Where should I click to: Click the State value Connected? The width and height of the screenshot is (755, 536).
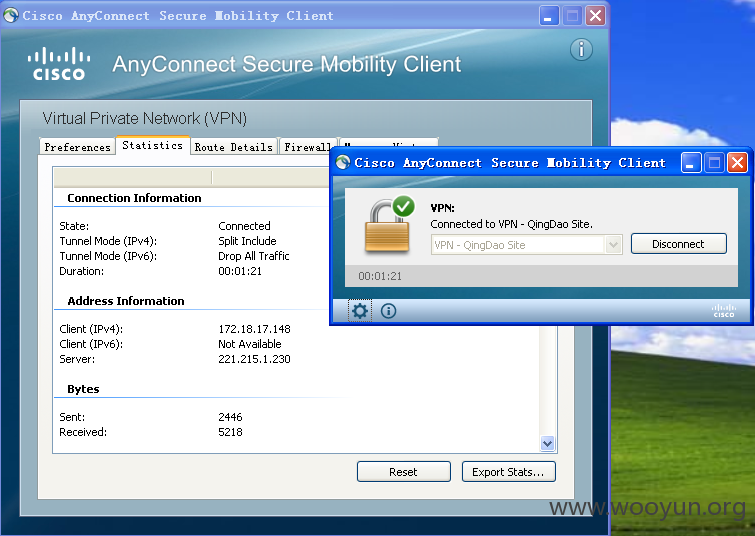(244, 226)
